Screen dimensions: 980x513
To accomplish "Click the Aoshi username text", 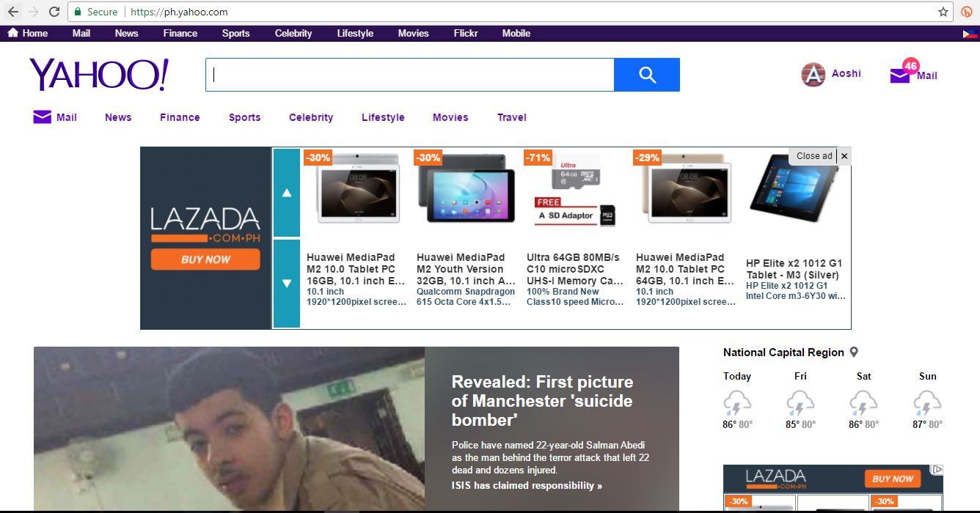I will click(x=846, y=73).
